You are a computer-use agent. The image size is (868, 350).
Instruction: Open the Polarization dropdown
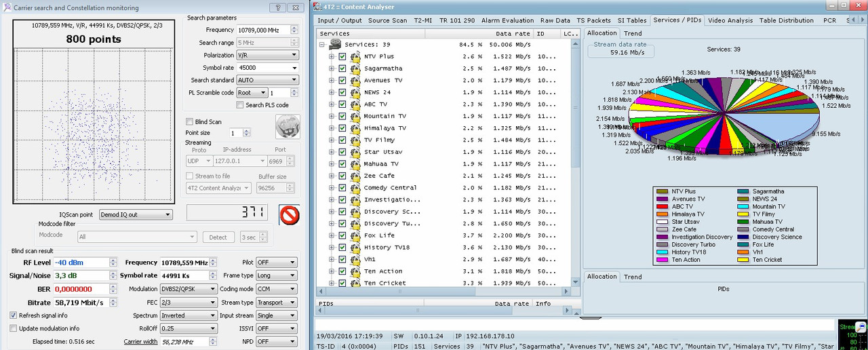(267, 55)
